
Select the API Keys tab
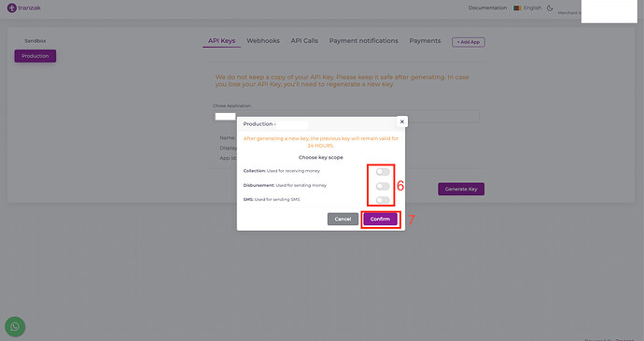pos(221,41)
